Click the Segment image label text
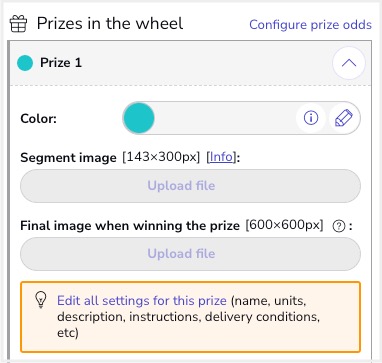 click(x=68, y=158)
